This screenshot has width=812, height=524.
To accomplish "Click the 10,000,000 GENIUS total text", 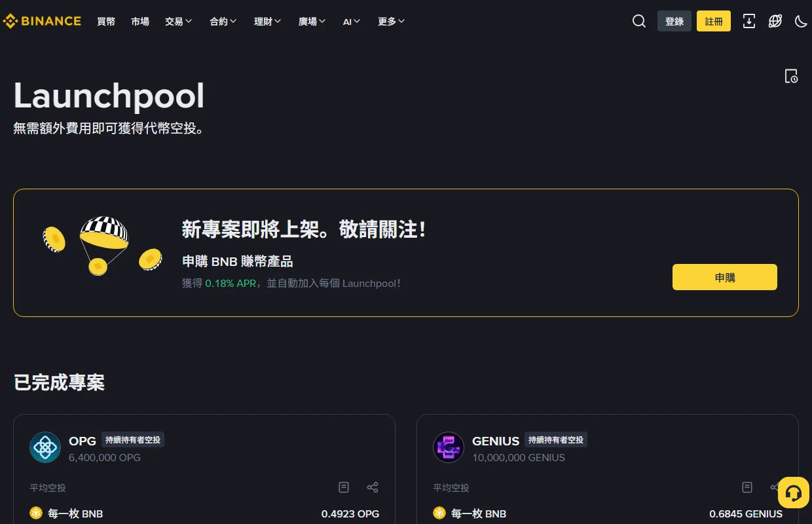I will 519,457.
